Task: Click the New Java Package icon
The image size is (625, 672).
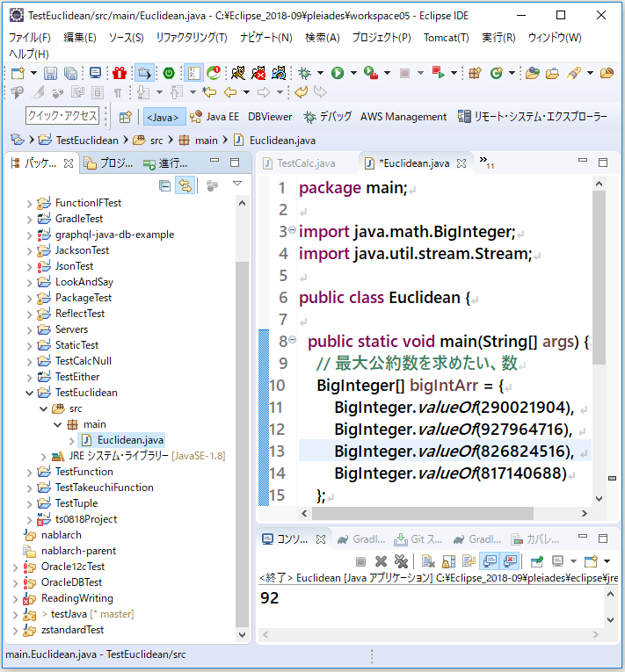Action: tap(475, 73)
